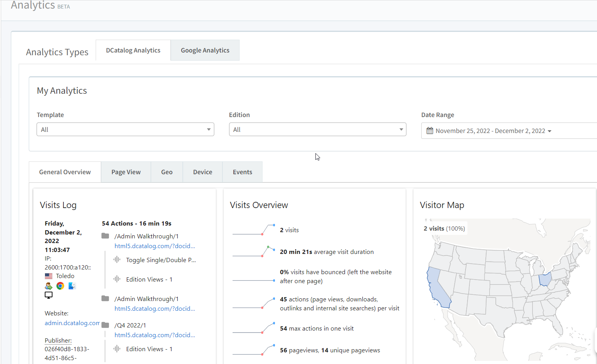Click the sparkline beside 0% visits bounced
The height and width of the screenshot is (364, 597).
254,280
